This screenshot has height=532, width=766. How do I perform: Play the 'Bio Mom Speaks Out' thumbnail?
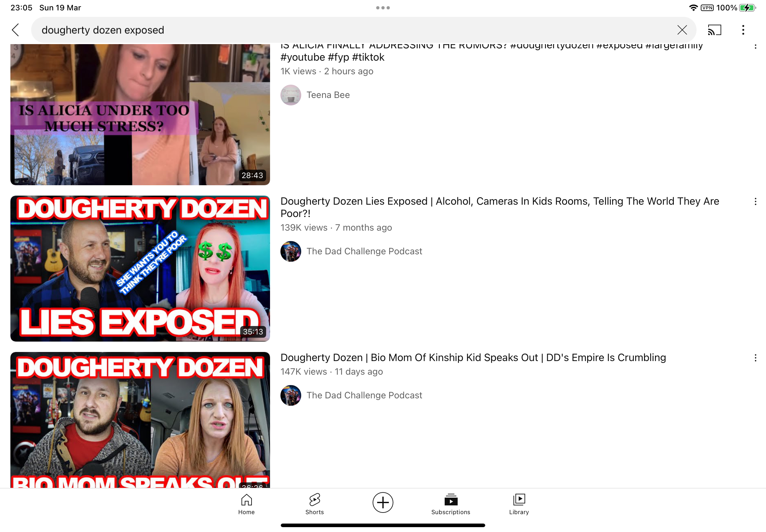pyautogui.click(x=140, y=420)
